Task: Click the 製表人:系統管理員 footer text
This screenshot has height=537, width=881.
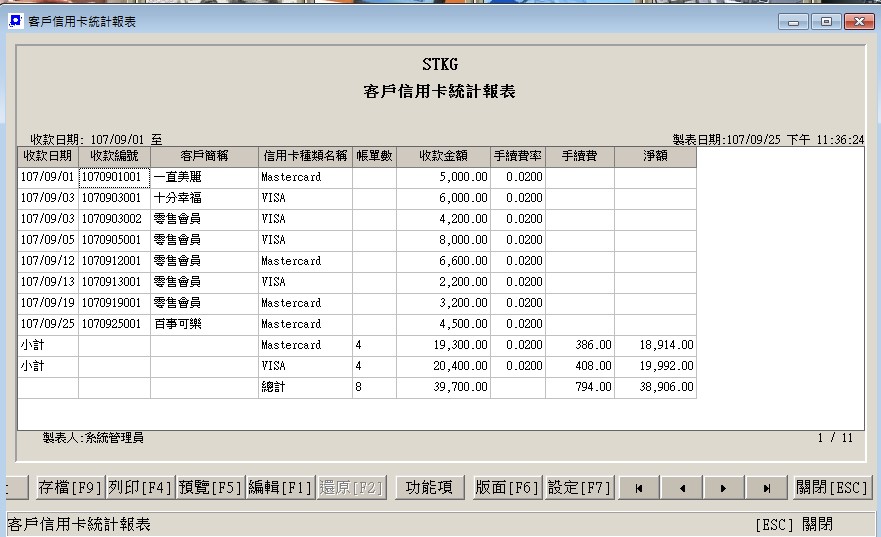Action: (x=93, y=438)
